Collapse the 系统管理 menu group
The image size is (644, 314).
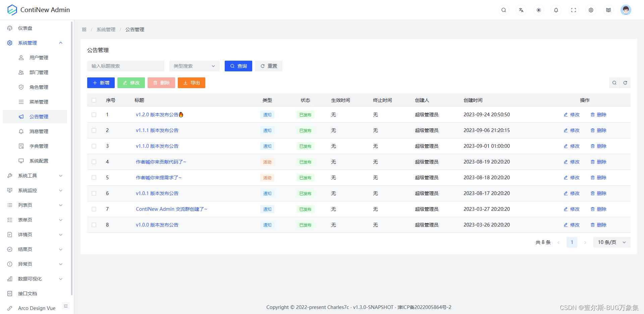[35, 43]
